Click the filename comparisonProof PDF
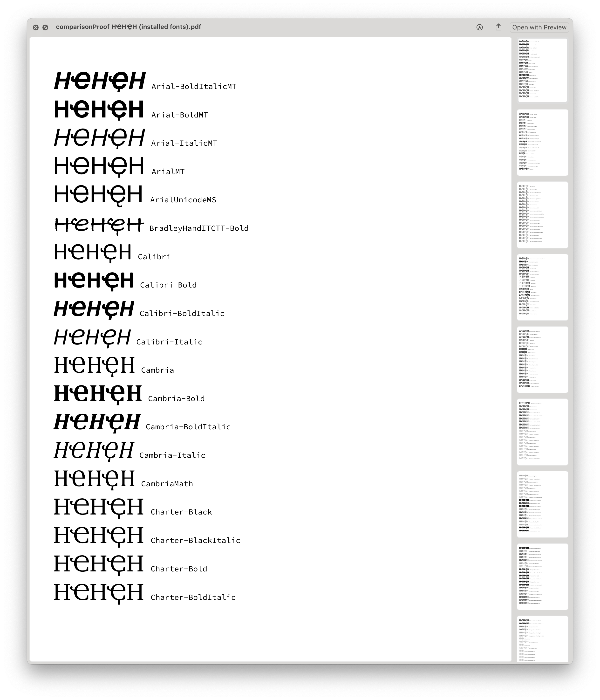 (128, 27)
